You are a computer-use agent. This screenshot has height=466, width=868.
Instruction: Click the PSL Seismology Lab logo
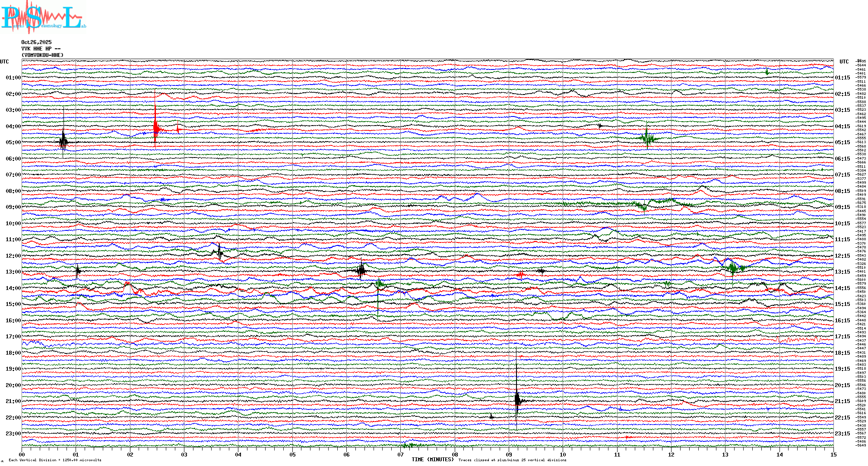tap(43, 17)
